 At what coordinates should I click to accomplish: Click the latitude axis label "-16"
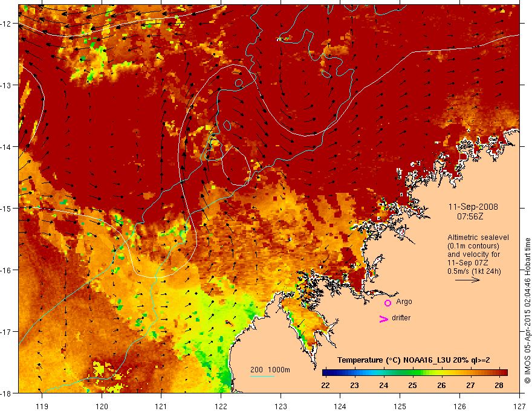[7, 270]
